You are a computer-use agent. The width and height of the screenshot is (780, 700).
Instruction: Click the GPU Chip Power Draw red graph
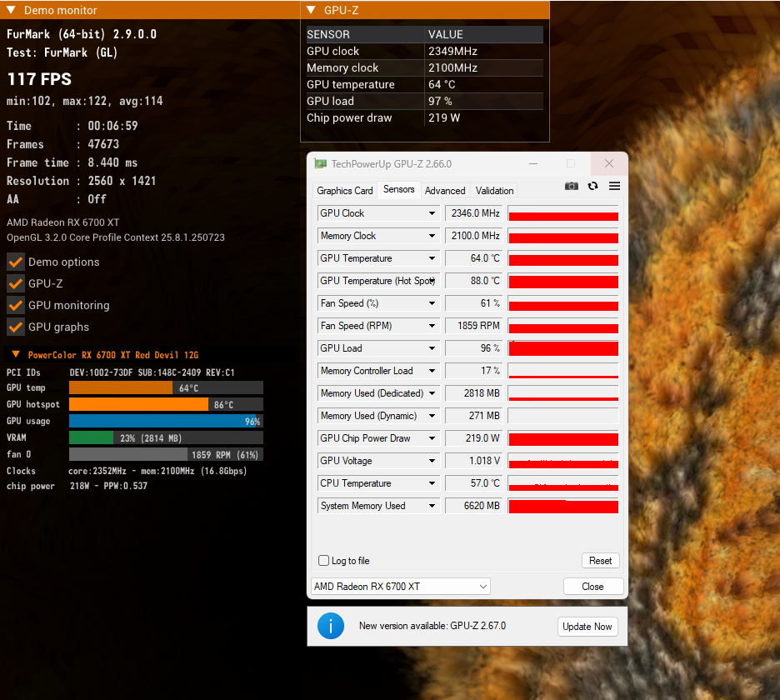pos(563,438)
